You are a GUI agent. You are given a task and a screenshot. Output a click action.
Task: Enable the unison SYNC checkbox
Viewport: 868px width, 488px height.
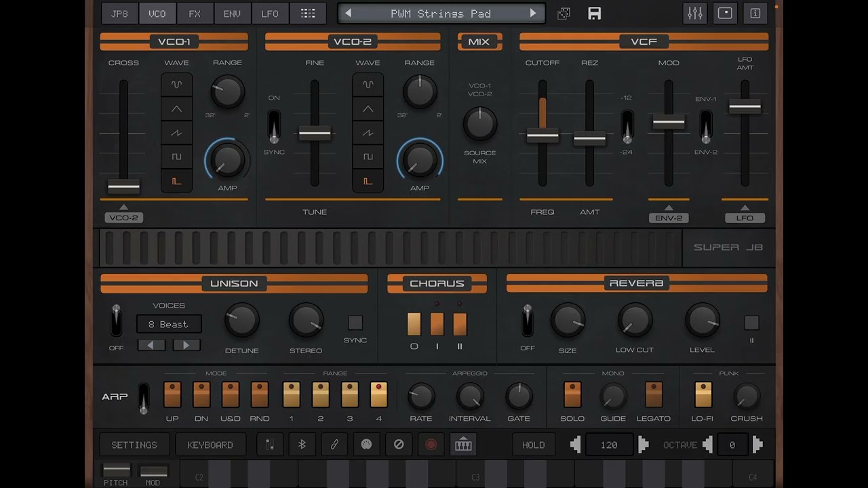click(355, 323)
